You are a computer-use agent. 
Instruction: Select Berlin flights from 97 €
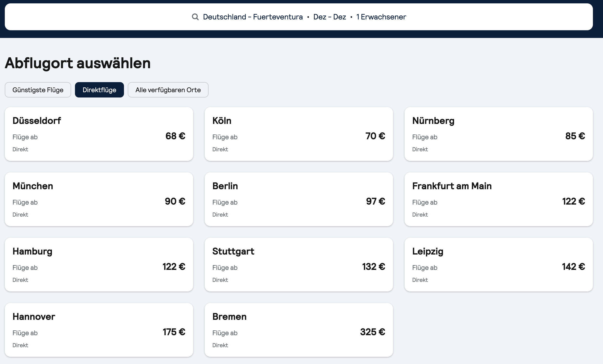[299, 199]
